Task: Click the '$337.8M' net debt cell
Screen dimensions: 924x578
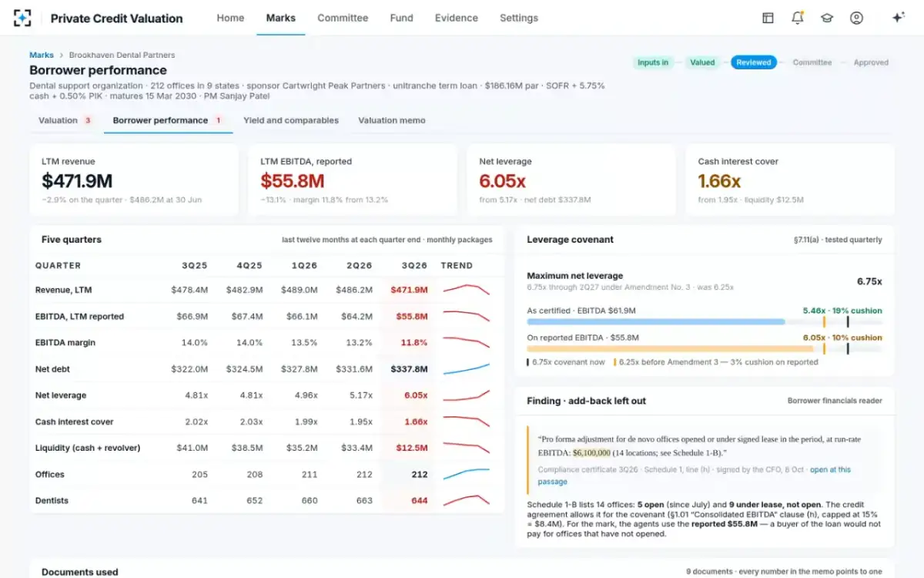Action: click(409, 369)
